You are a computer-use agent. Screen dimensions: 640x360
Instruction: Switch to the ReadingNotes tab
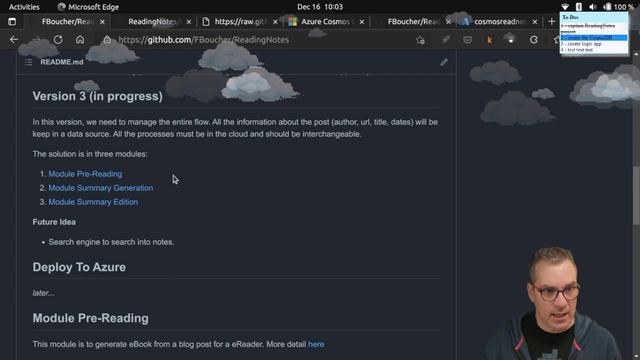152,22
